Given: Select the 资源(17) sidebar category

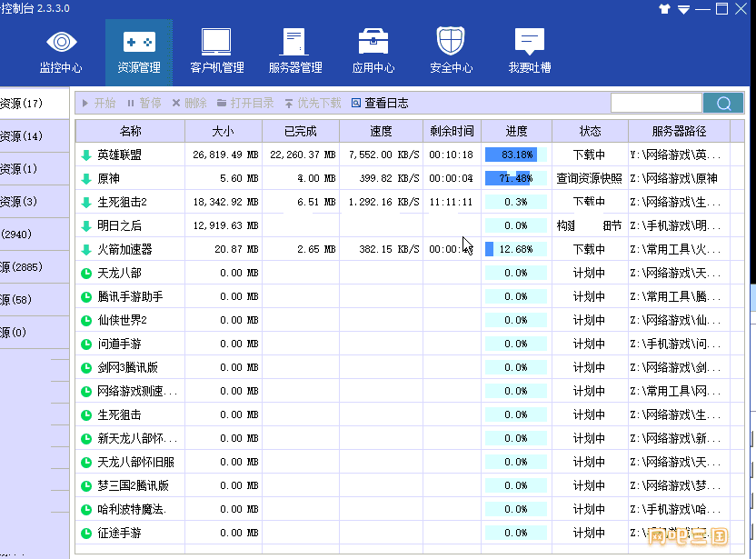Looking at the screenshot, I should click(x=35, y=104).
